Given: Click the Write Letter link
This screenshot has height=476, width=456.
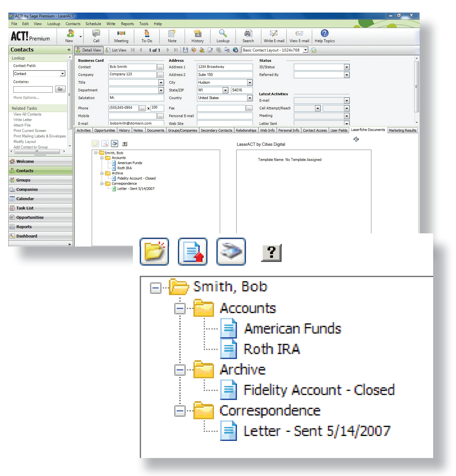Looking at the screenshot, I should pos(23,120).
